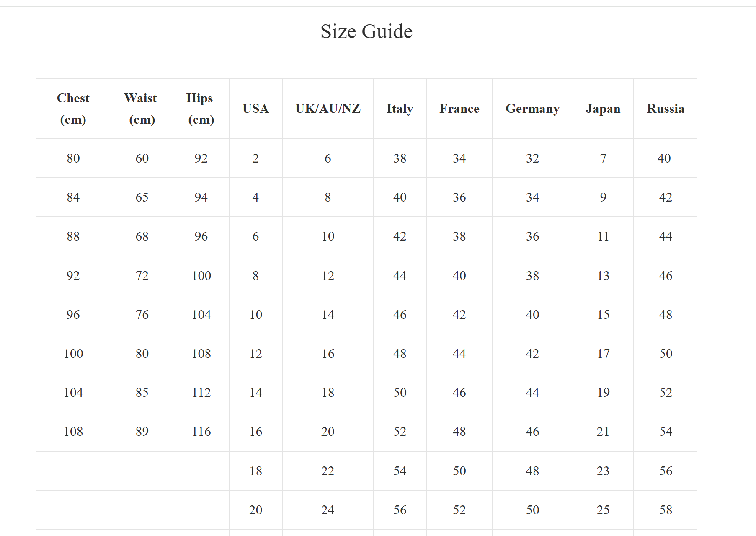The width and height of the screenshot is (756, 536).
Task: Click the Size Guide heading
Action: (x=366, y=31)
